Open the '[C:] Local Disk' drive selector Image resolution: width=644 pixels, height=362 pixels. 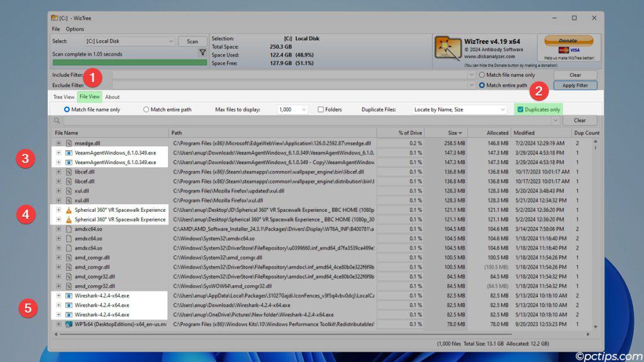pos(130,41)
